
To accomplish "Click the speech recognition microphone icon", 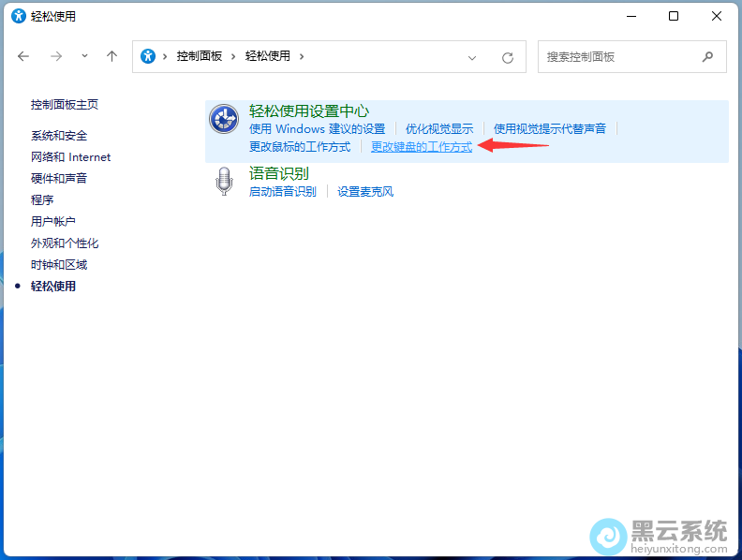I will (223, 182).
